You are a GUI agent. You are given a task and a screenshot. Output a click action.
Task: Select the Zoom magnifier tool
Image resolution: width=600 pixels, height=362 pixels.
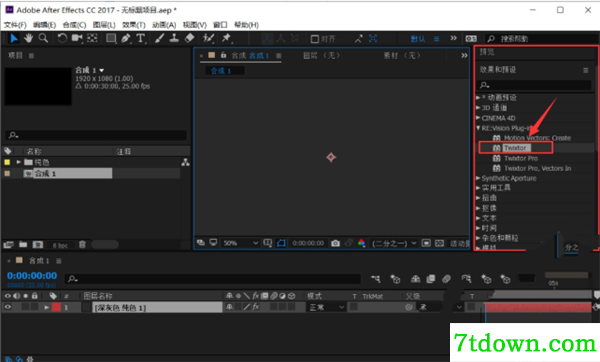click(43, 38)
